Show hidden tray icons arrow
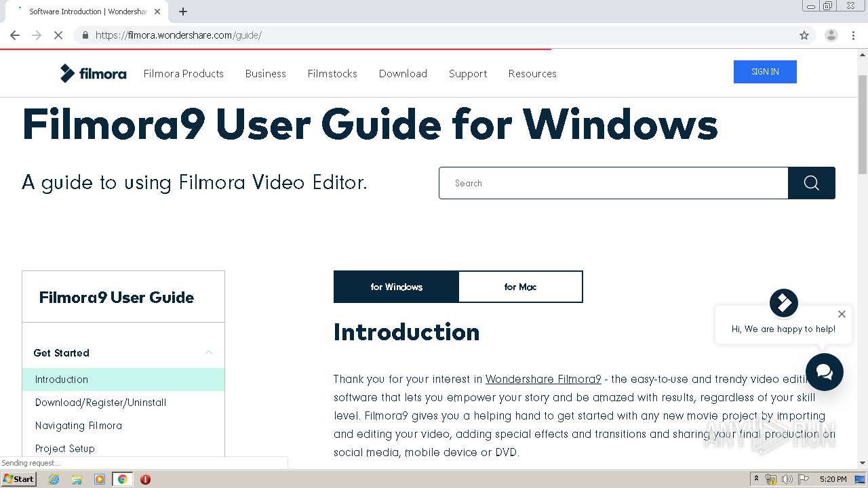Screen dimensions: 868x488 pyautogui.click(x=757, y=479)
